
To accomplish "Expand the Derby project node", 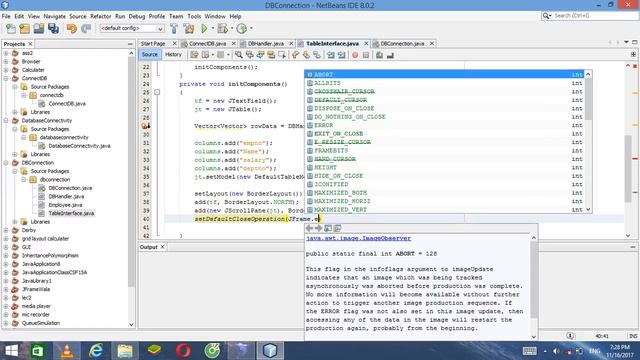I will [6, 230].
